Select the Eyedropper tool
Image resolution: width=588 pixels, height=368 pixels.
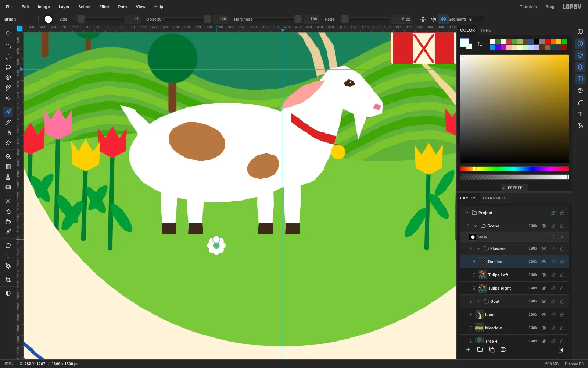tap(8, 232)
